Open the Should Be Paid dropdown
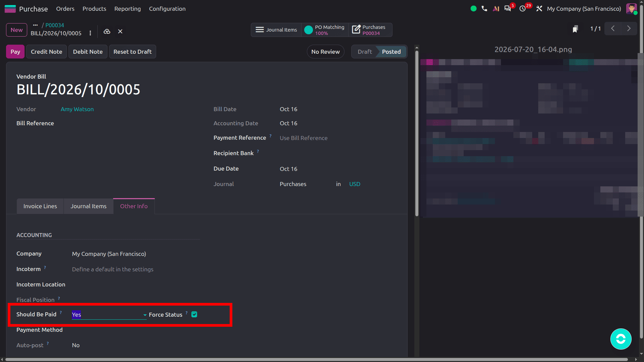 [x=109, y=315]
